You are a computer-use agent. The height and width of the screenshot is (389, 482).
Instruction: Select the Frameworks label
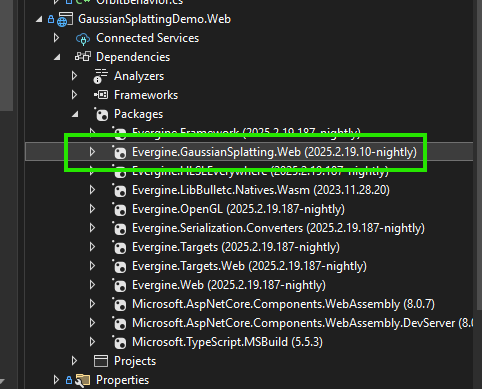point(146,95)
